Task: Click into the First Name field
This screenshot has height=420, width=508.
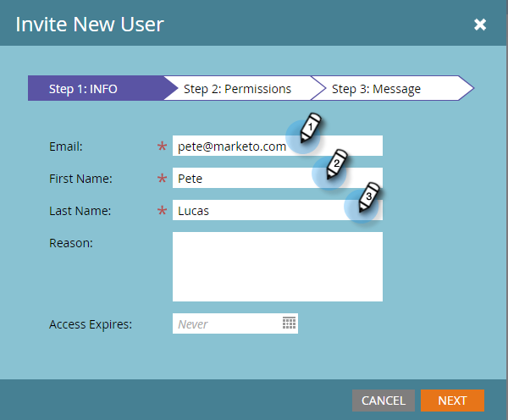Action: [278, 178]
